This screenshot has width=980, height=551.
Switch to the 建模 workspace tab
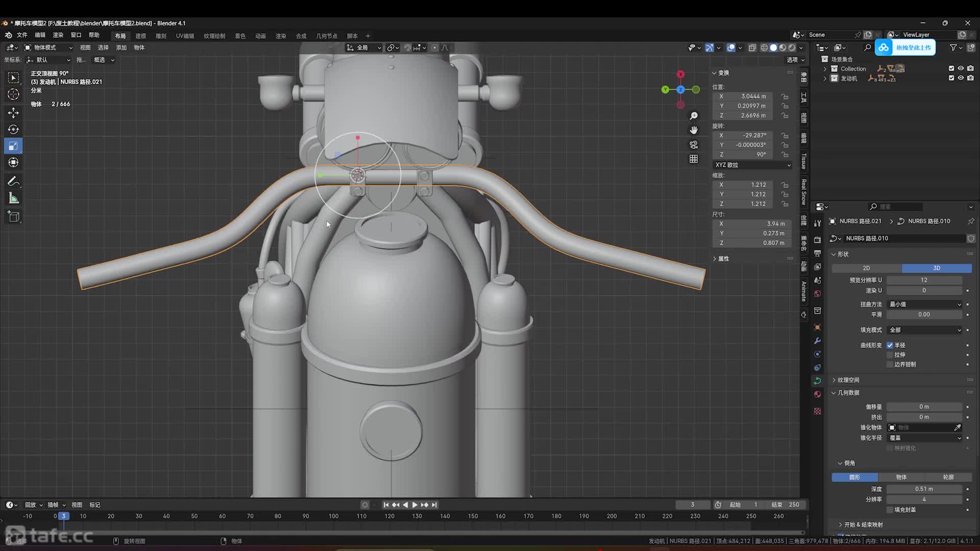tap(141, 36)
